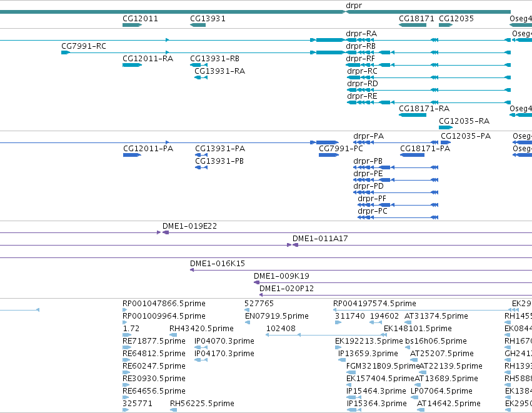Select the drpr-RA transcript label

361,34
